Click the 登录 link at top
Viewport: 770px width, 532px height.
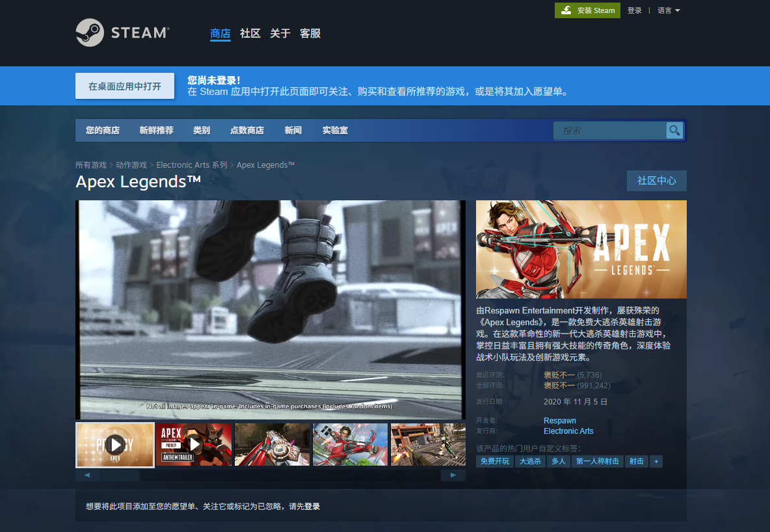coord(635,10)
